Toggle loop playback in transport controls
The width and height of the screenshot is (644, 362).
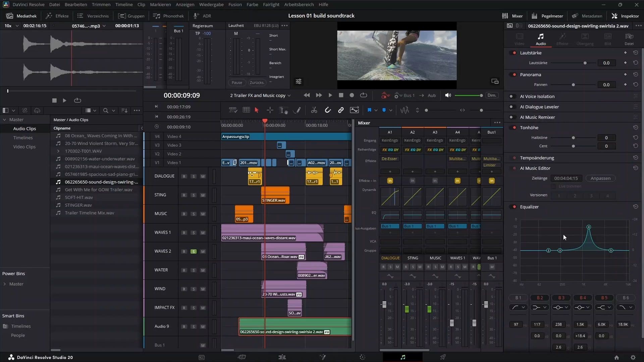coord(364,95)
